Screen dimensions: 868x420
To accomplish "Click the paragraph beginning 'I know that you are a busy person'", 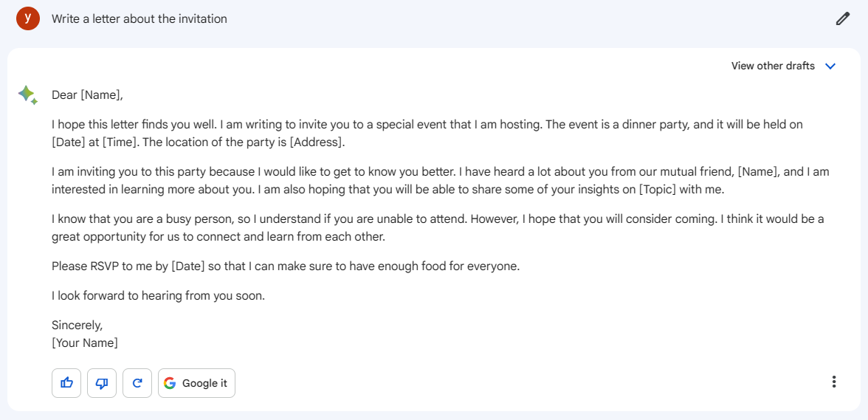I will (438, 228).
